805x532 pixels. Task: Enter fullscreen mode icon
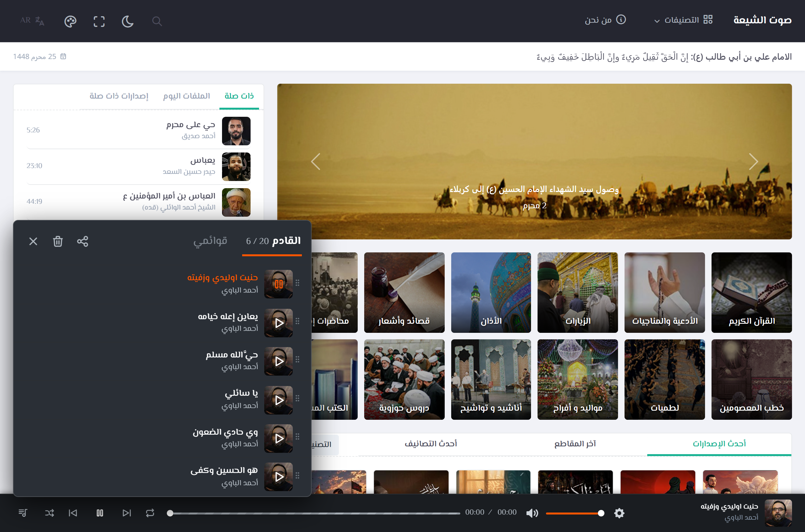[99, 21]
